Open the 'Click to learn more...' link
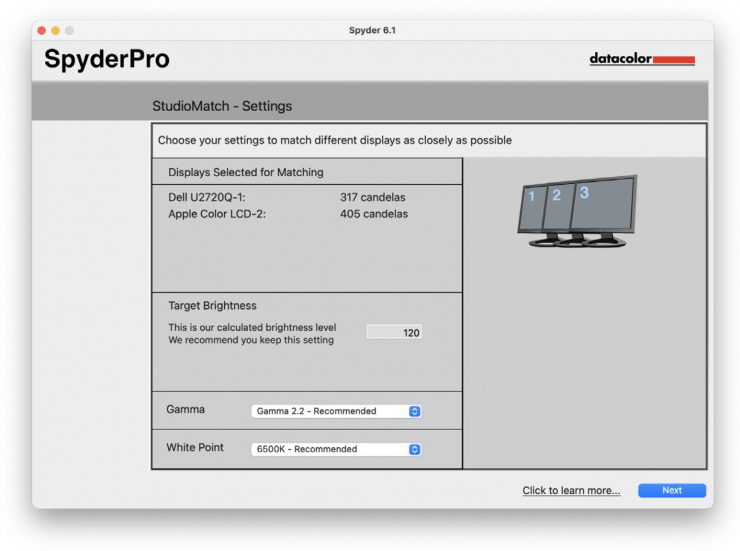 click(571, 491)
